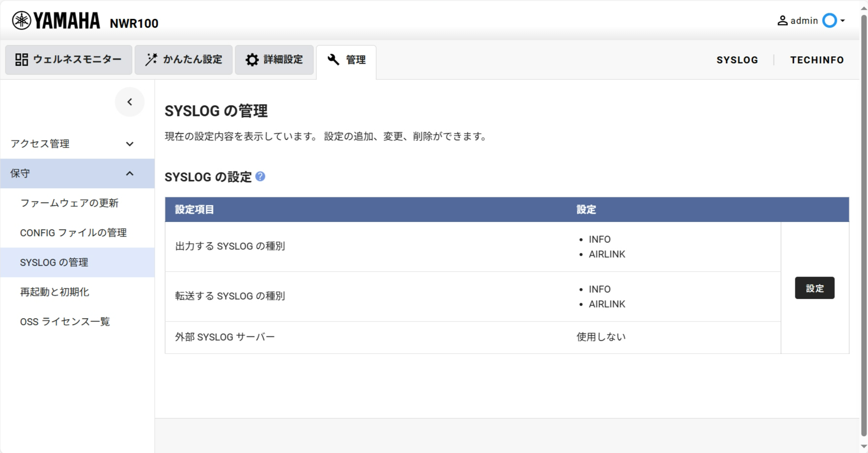Click the magic wand icon for かんたん設定

point(151,60)
